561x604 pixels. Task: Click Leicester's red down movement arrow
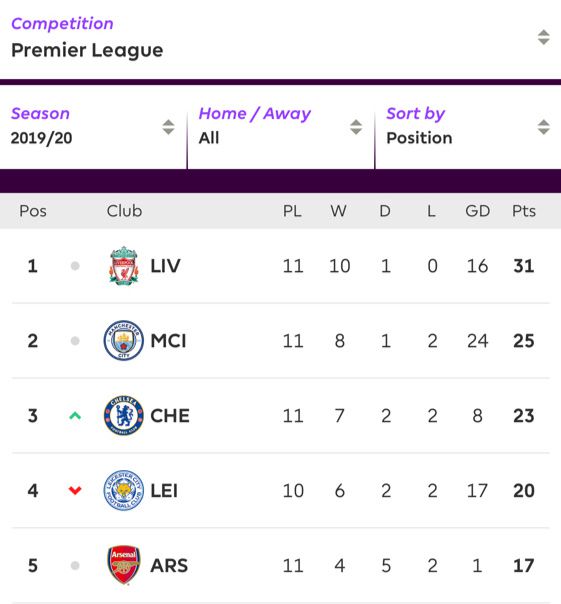click(75, 490)
